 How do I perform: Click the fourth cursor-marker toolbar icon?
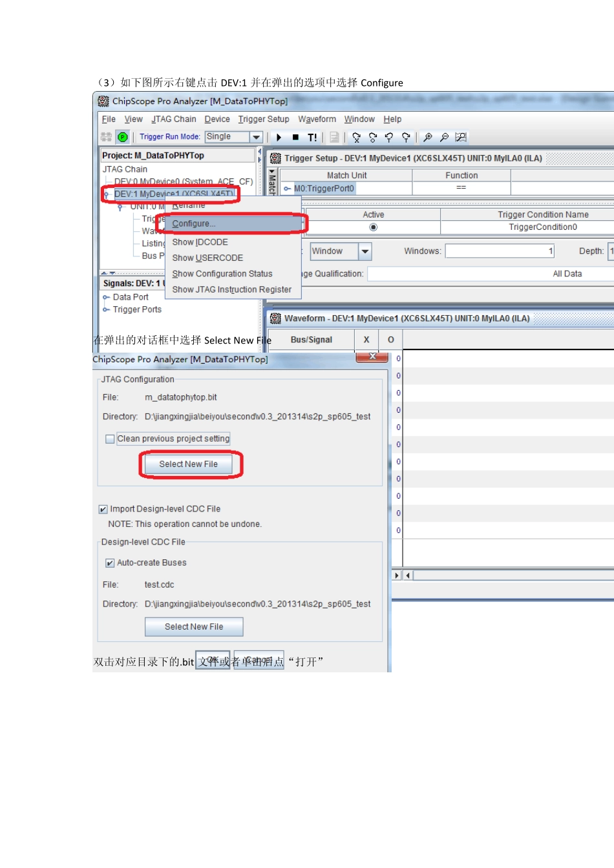pos(406,138)
